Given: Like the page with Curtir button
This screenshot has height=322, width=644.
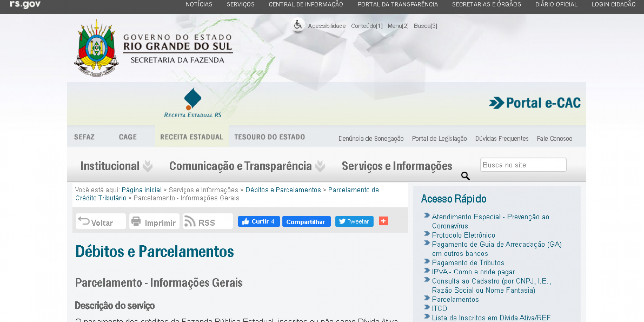Looking at the screenshot, I should pos(259,222).
